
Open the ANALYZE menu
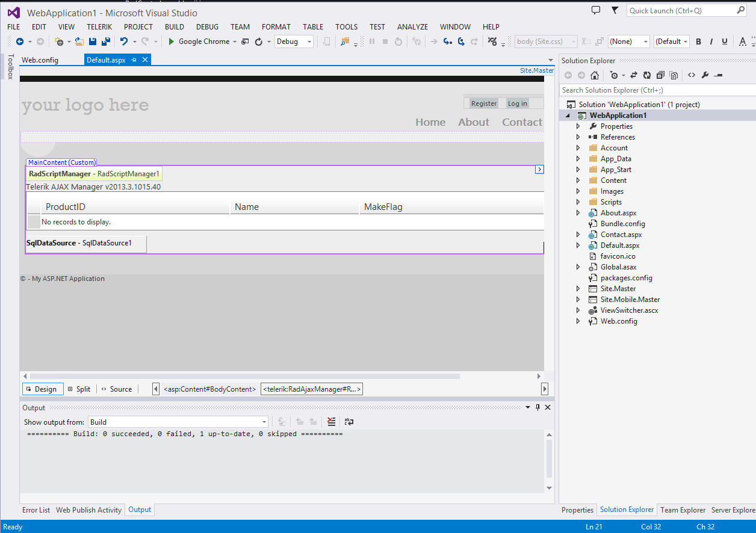413,26
